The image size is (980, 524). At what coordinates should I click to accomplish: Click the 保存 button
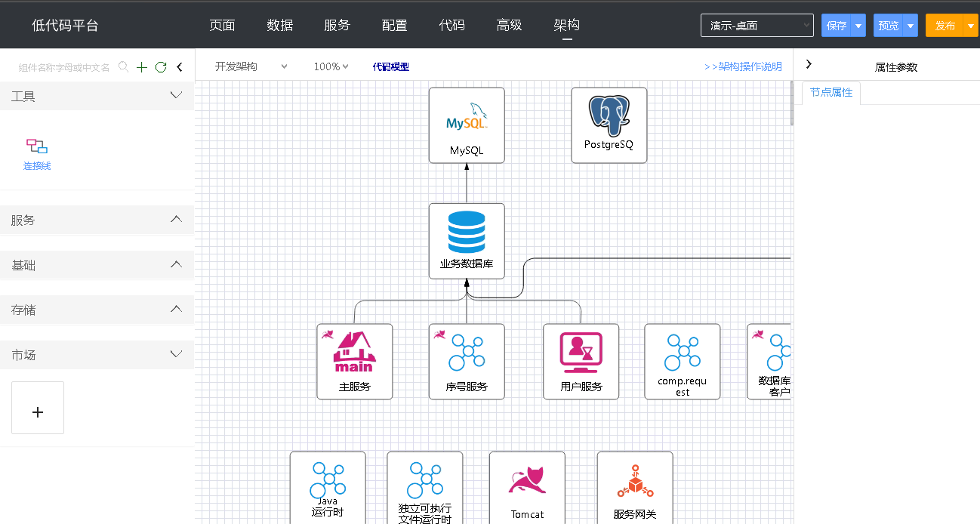[x=836, y=26]
